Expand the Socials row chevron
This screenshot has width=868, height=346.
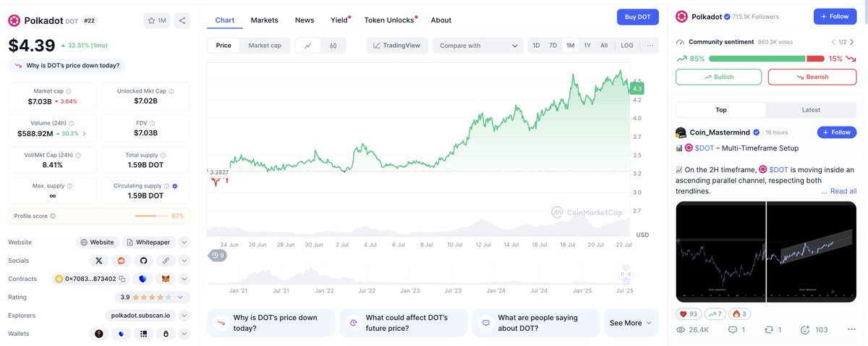point(184,261)
